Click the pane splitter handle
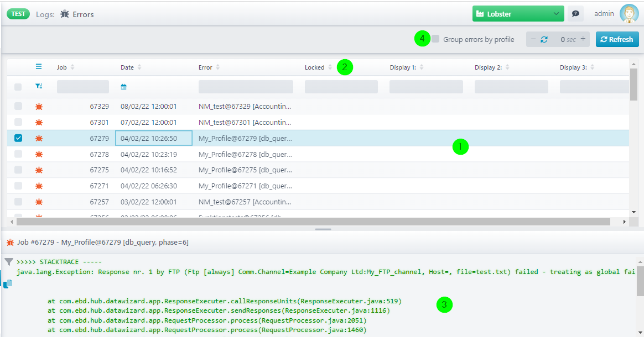This screenshot has height=337, width=644. tap(323, 229)
